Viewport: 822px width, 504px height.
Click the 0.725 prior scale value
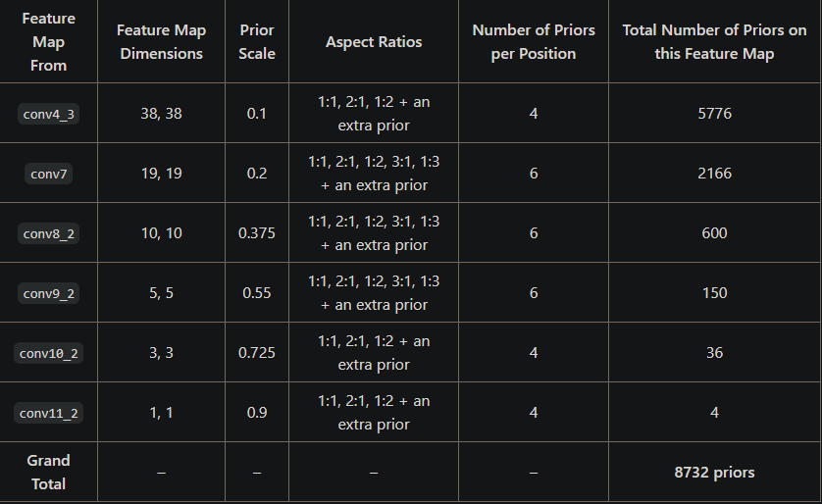[x=257, y=352]
